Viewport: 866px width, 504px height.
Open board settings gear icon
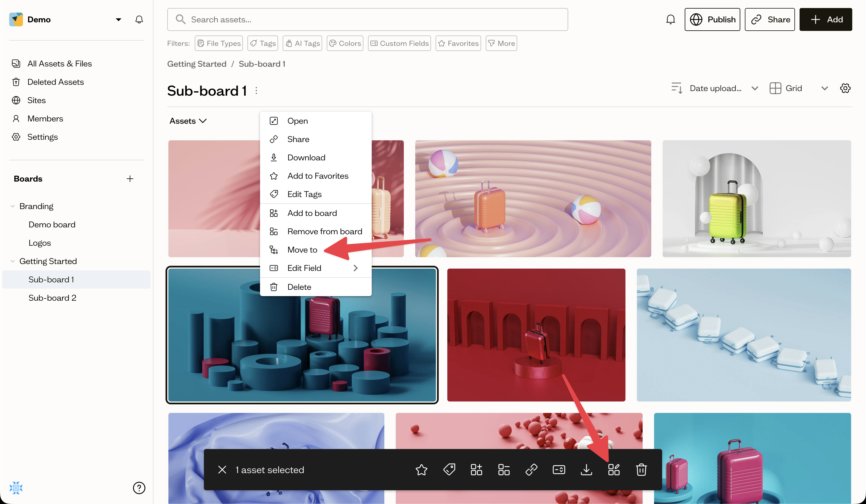845,88
